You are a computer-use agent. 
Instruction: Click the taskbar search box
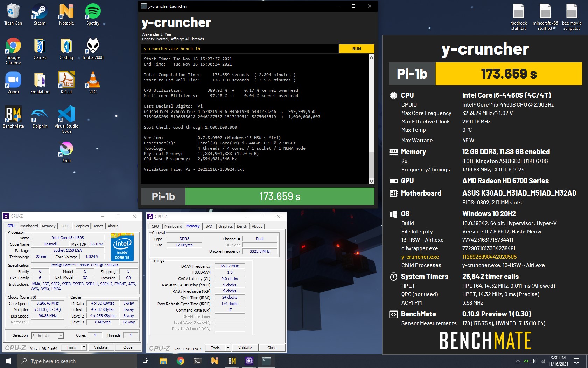(x=77, y=361)
